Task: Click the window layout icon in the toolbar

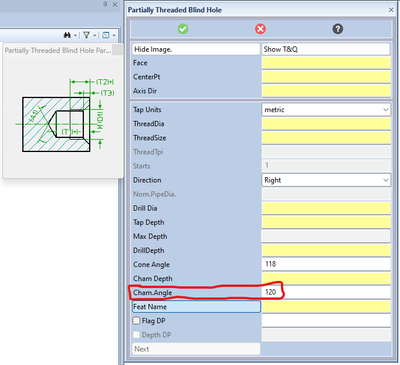Action: point(106,35)
